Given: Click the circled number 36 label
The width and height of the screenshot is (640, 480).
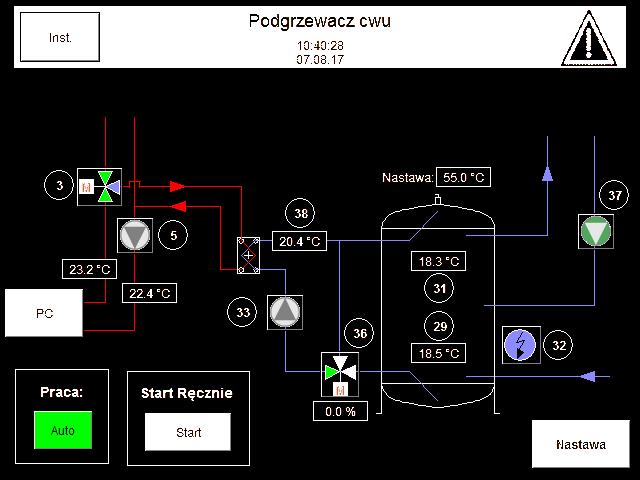Looking at the screenshot, I should (x=360, y=333).
